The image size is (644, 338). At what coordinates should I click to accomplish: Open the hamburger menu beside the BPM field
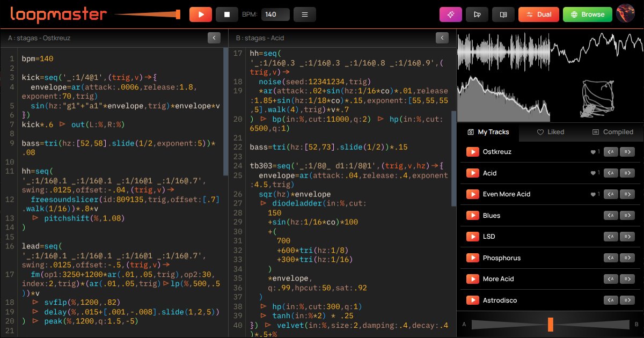point(305,14)
